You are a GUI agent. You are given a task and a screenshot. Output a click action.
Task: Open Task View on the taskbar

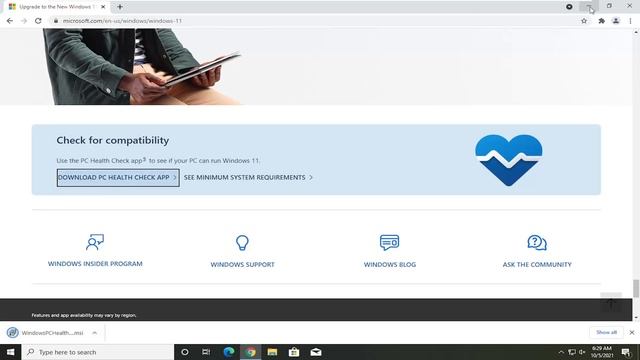(206, 352)
